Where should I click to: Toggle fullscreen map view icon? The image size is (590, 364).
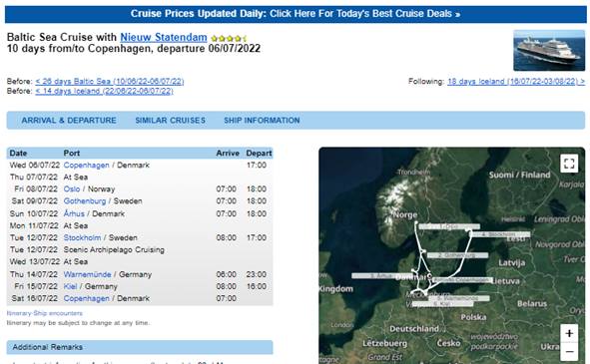569,164
